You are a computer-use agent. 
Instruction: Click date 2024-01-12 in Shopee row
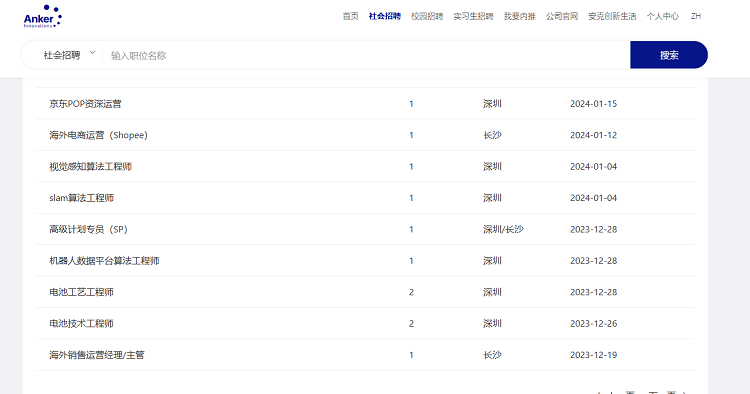tap(593, 135)
